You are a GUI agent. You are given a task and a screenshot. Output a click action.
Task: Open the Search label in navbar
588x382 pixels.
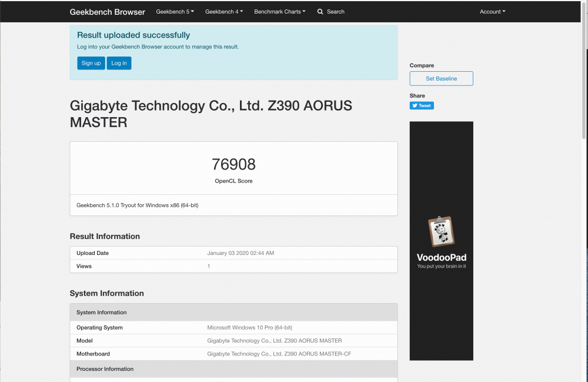336,12
